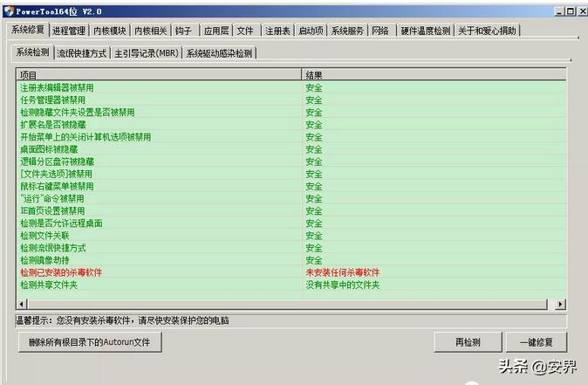588x385 pixels.
Task: Select the 开始菜单上的关闭计算机选项被禁用 row
Action: (291, 137)
